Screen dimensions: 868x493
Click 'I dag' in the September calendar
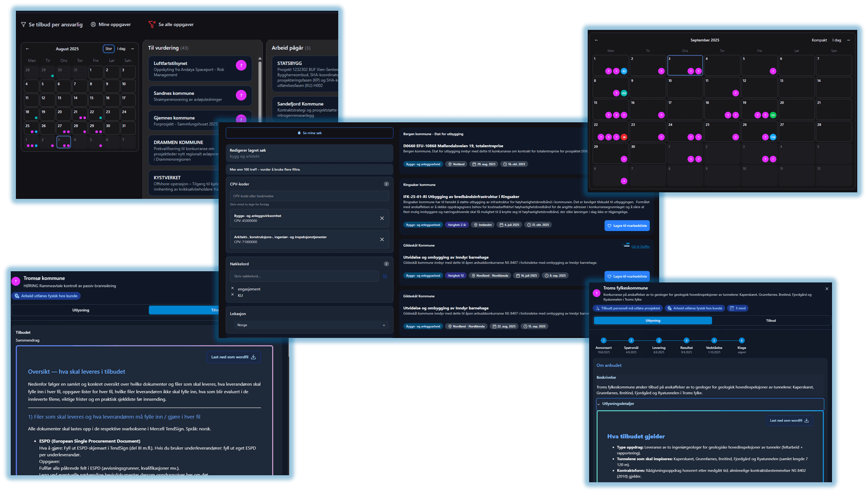(837, 40)
